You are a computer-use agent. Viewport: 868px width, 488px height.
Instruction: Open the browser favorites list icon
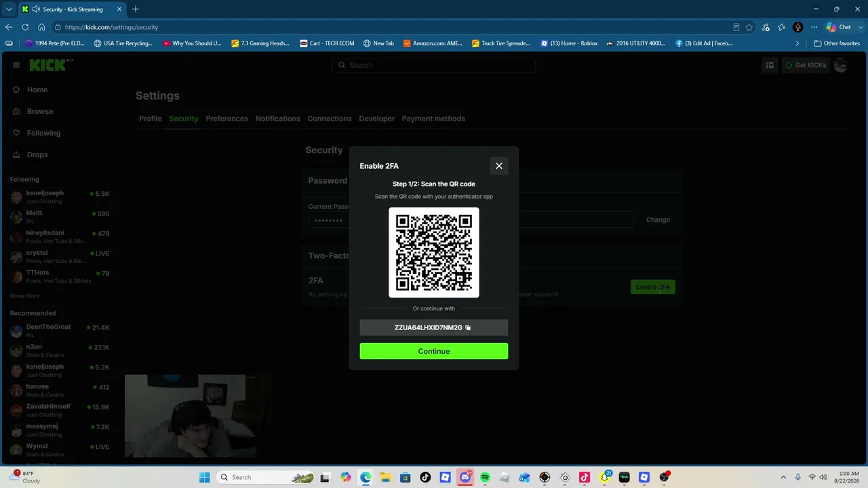(x=782, y=27)
